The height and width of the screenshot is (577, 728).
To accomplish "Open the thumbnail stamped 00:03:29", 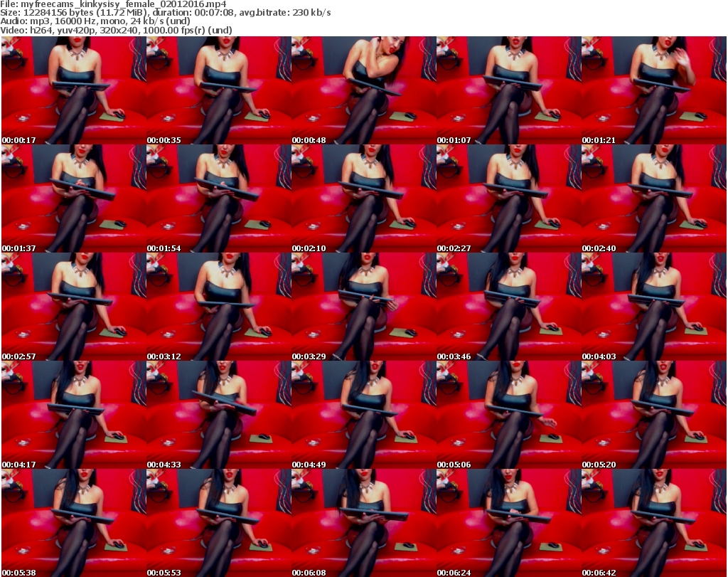I will click(x=363, y=307).
